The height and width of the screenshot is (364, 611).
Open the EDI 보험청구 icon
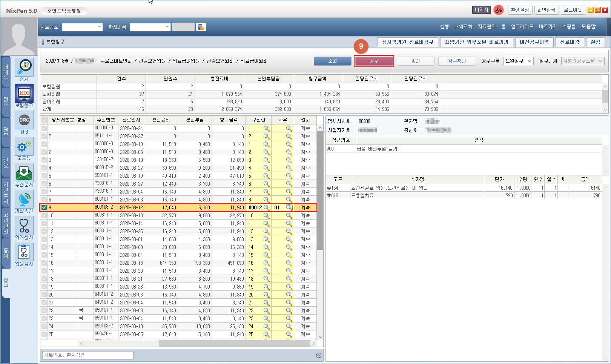(x=24, y=94)
